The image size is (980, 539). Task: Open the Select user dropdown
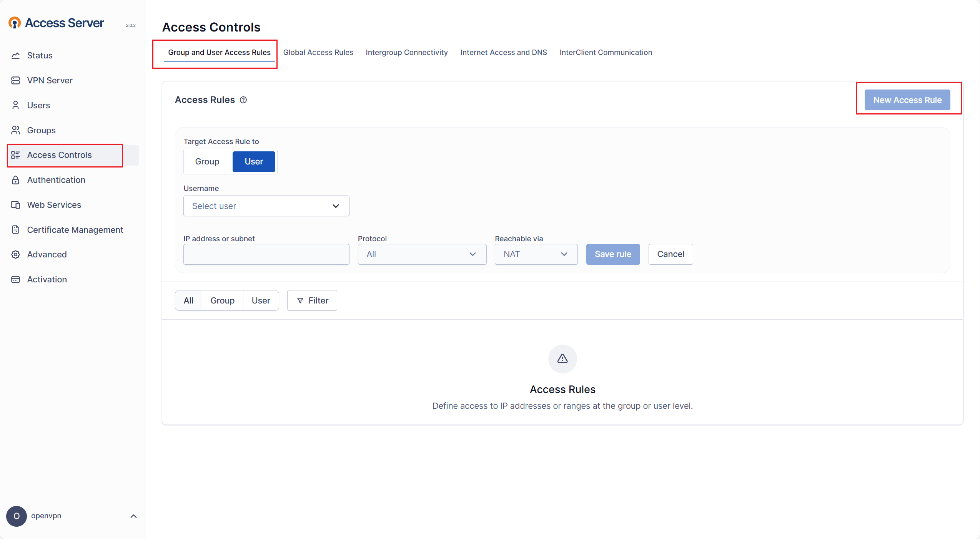click(x=266, y=206)
